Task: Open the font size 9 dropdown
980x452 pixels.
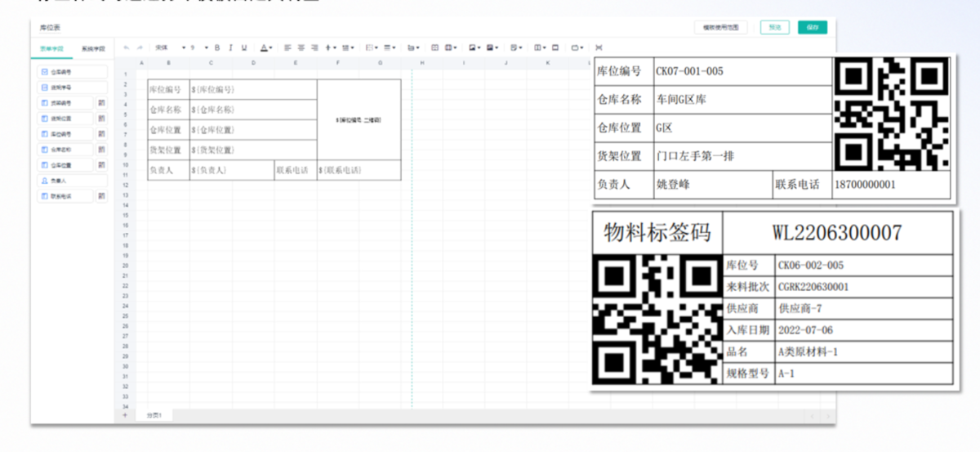Action: (200, 47)
